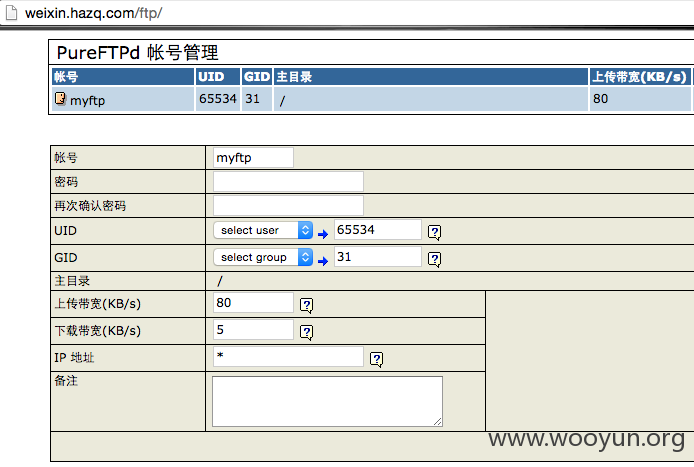Click download bandwidth field showing 5

pos(253,330)
